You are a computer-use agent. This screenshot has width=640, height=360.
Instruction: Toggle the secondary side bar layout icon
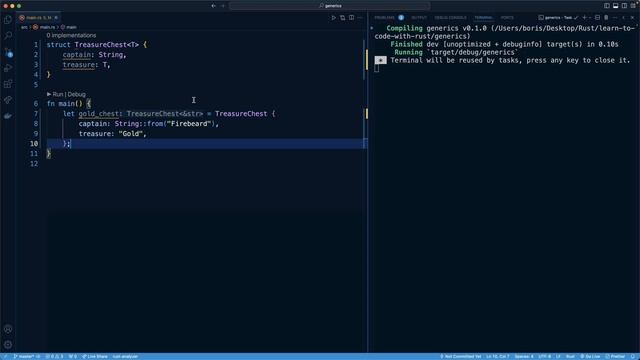(x=624, y=6)
